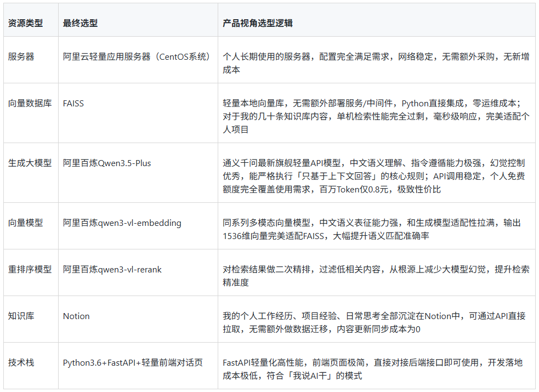Click the 阿里百炼qwen3-vl-rerank cell
The width and height of the screenshot is (539, 392).
pos(112,269)
